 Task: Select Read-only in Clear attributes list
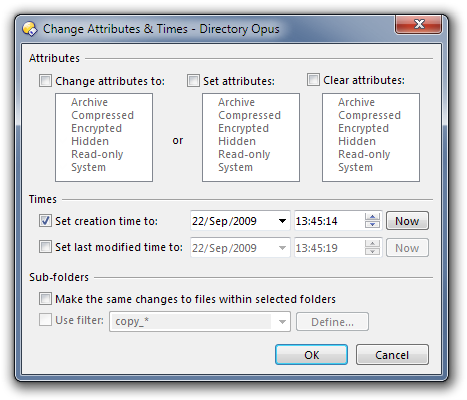pos(364,154)
